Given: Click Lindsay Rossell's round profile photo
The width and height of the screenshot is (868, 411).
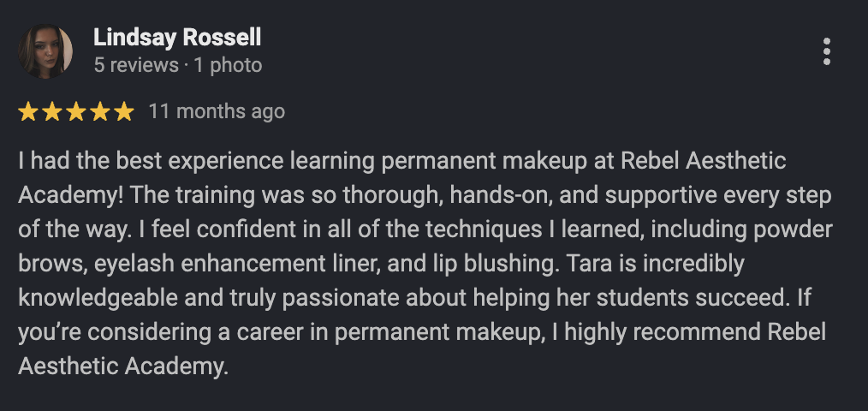Looking at the screenshot, I should click(45, 51).
